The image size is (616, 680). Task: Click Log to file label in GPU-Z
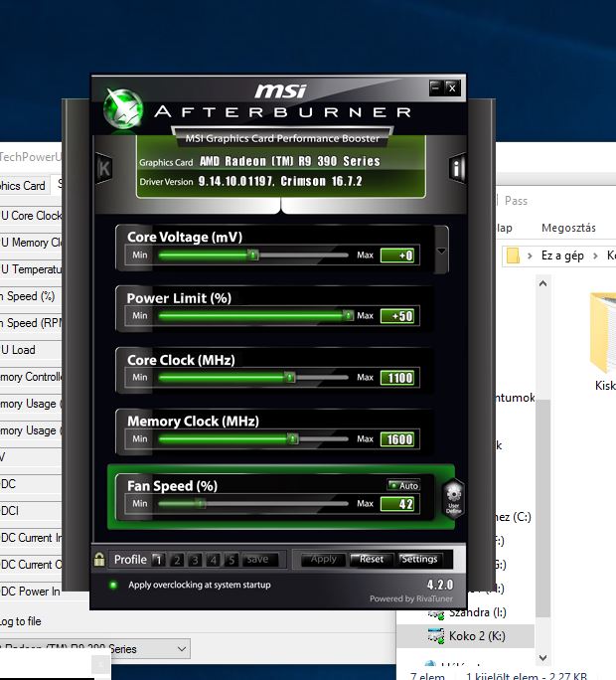point(21,621)
